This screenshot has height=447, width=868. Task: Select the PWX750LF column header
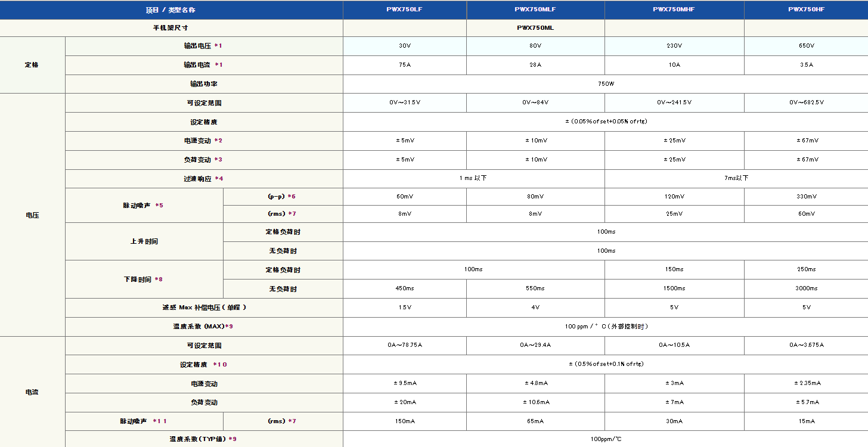[x=404, y=10]
